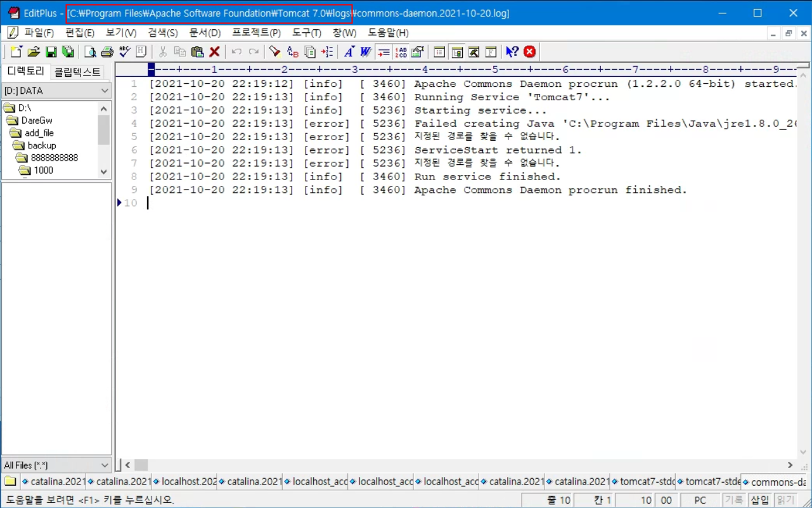Click log line 'Run service finished.'
Image resolution: width=812 pixels, height=508 pixels.
[487, 177]
